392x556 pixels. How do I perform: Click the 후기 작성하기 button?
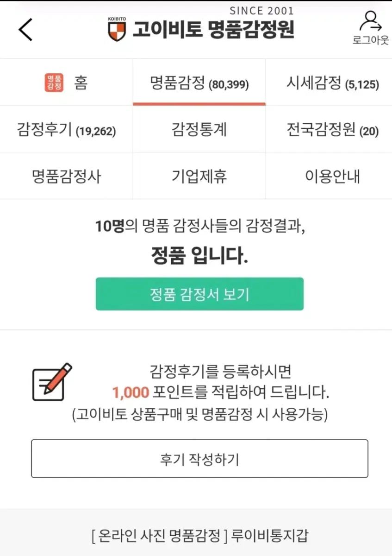tap(199, 459)
